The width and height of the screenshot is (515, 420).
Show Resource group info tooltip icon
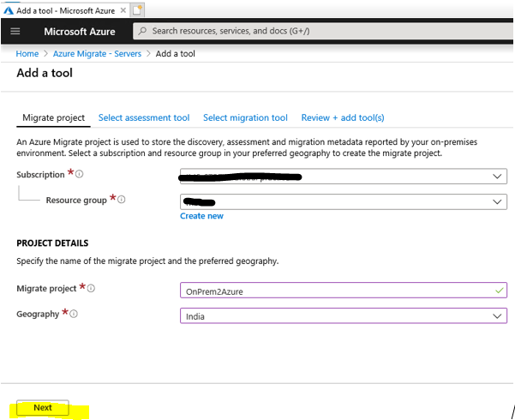121,200
